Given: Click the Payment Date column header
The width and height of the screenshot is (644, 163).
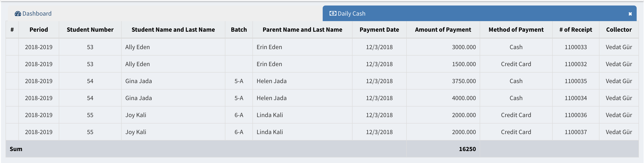Looking at the screenshot, I should click(x=379, y=29).
